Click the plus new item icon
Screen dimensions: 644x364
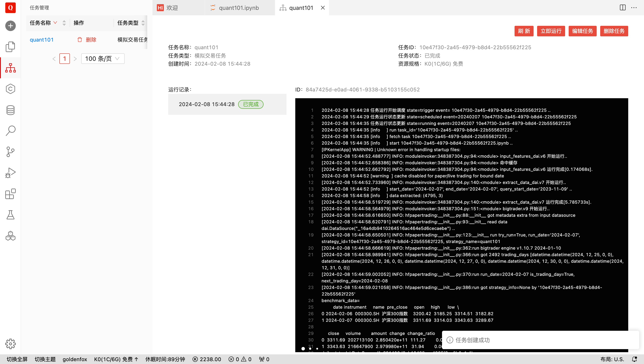[x=10, y=26]
